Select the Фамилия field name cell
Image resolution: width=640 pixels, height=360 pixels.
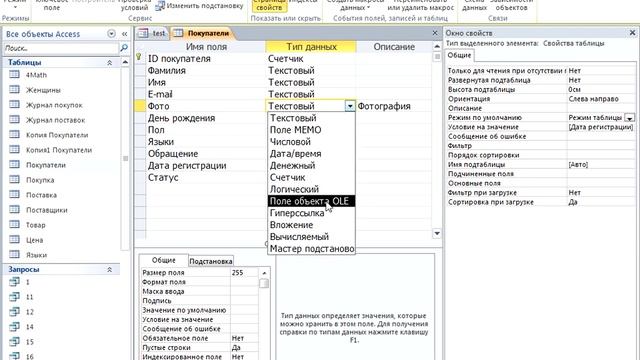click(206, 71)
